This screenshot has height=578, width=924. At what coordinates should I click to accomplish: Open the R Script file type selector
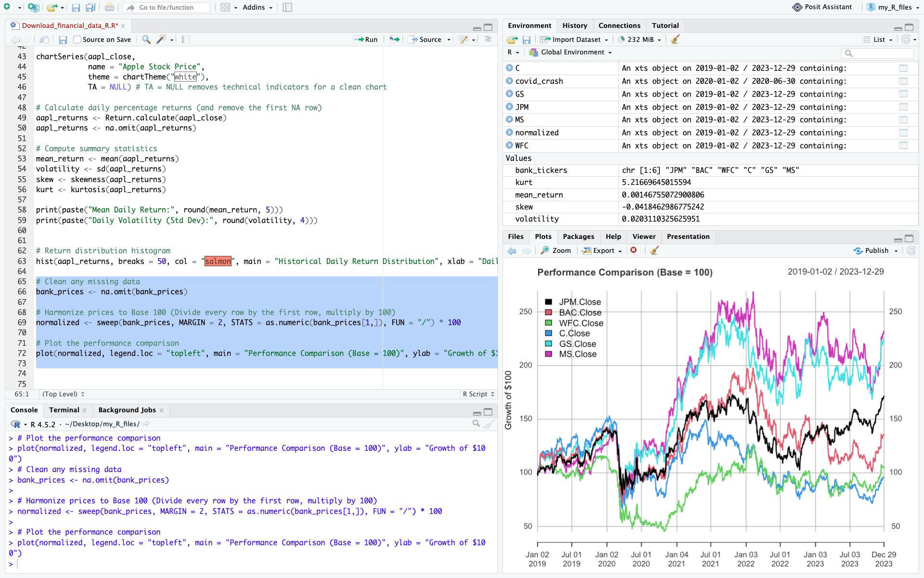click(478, 394)
